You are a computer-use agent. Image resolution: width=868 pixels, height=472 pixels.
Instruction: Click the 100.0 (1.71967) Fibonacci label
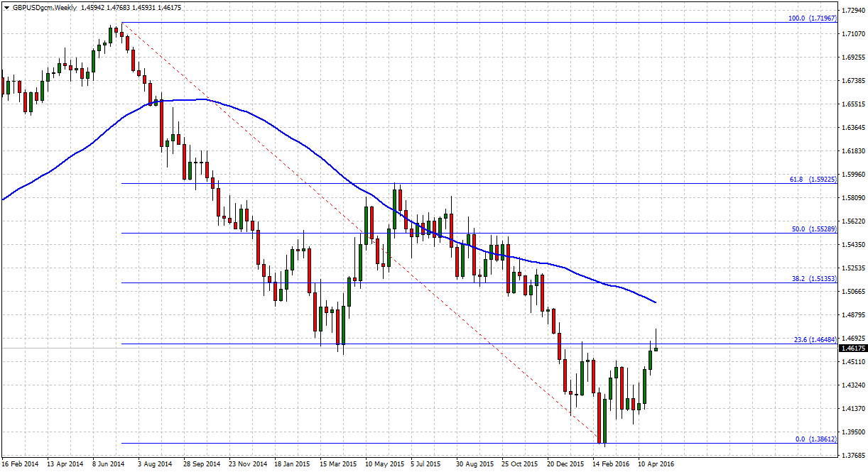(813, 18)
